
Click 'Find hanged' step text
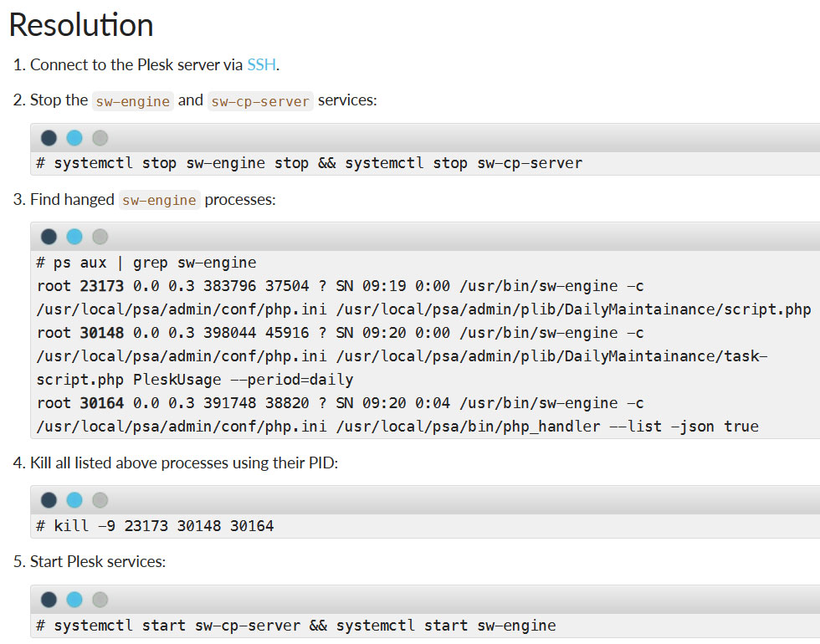point(72,200)
